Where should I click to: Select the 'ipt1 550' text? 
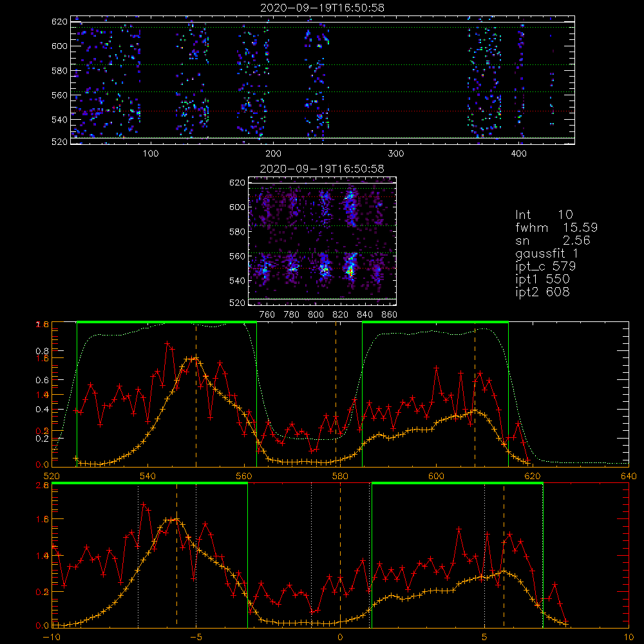[542, 279]
